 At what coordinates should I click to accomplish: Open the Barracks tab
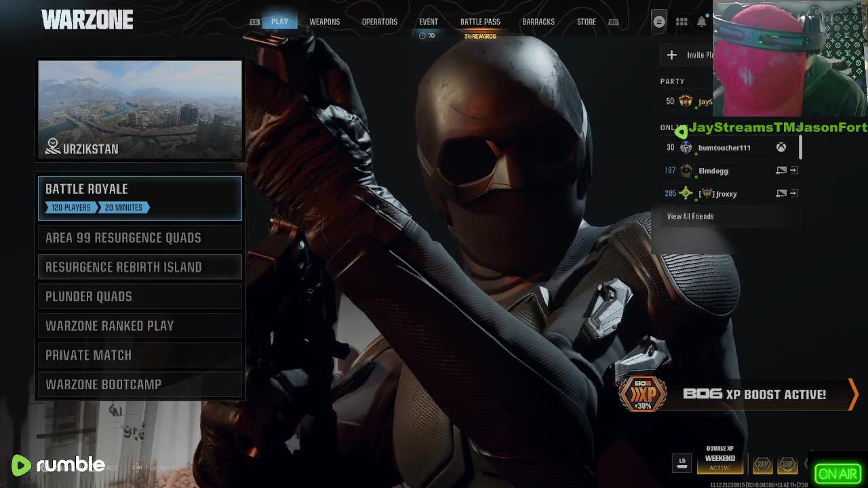point(538,22)
